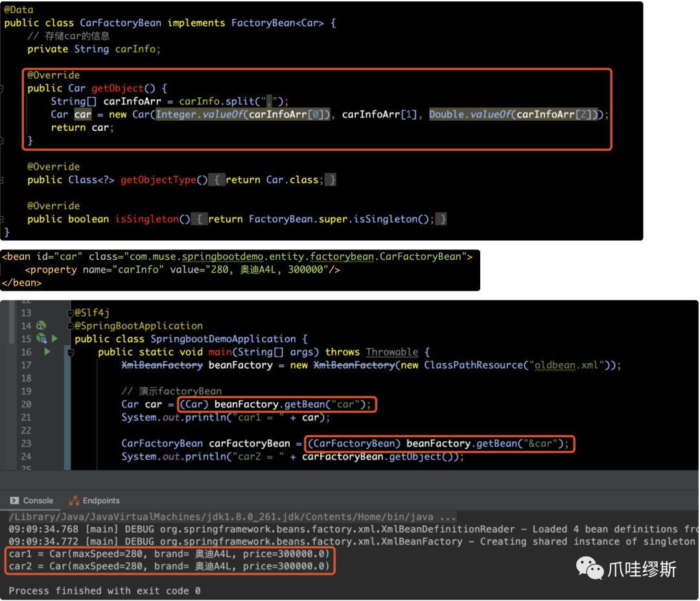Collapse the fold marker beside @SpringBootApplication
The width and height of the screenshot is (700, 601).
point(70,326)
